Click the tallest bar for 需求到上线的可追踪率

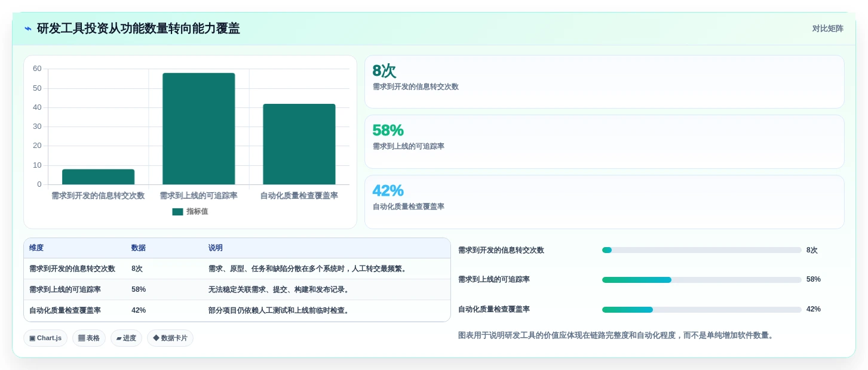pyautogui.click(x=198, y=129)
